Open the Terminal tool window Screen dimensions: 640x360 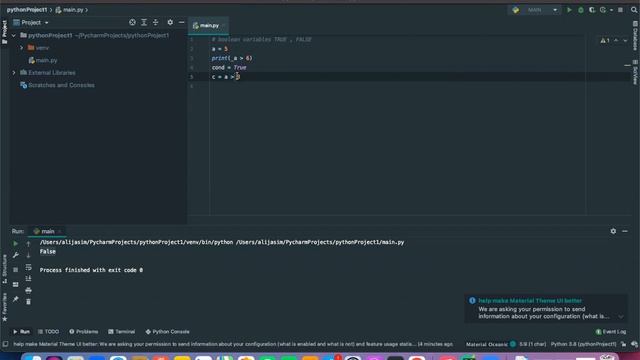point(122,332)
